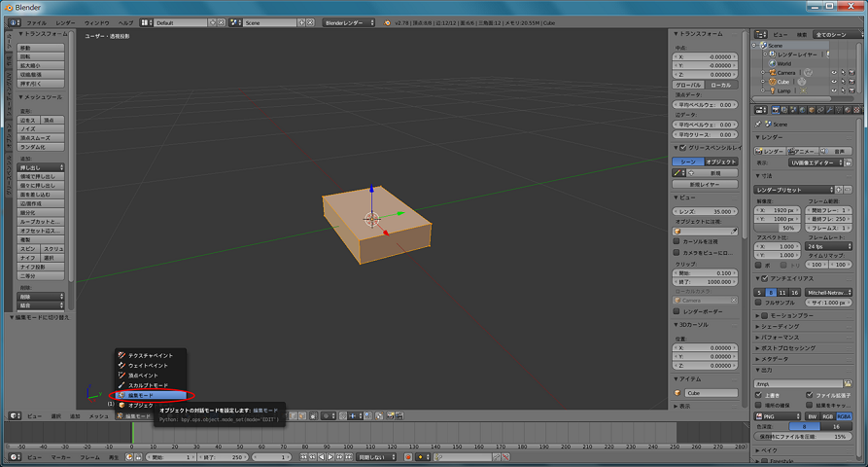Click the timeline record button icon
The image size is (868, 467).
click(x=408, y=456)
